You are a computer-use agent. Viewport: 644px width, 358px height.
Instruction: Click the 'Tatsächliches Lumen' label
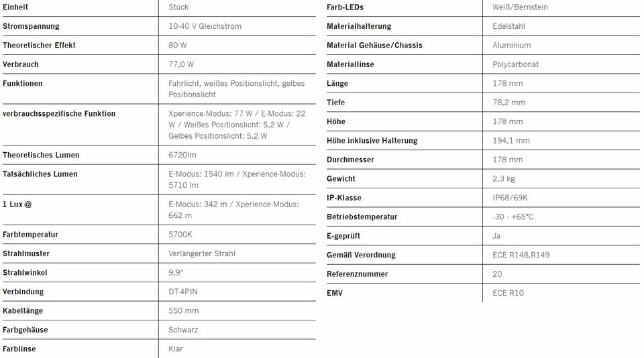[40, 174]
